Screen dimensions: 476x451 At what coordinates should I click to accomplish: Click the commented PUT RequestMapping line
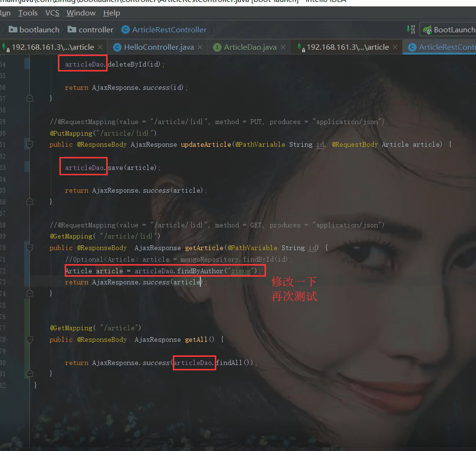217,122
